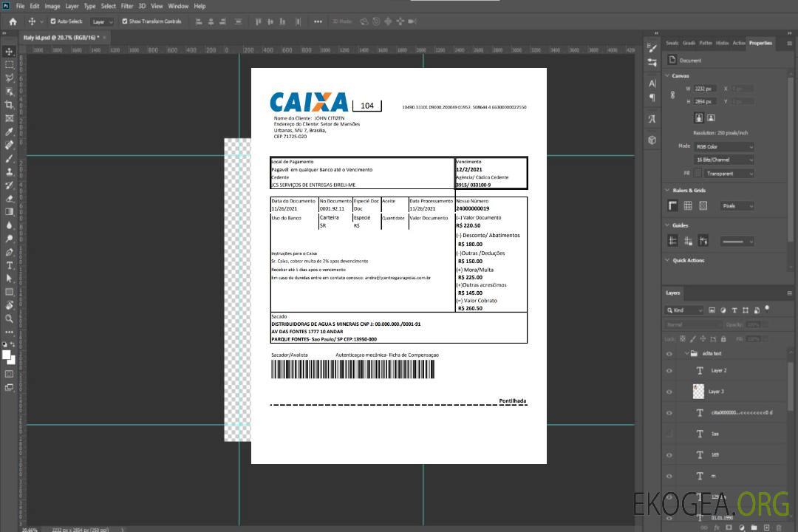Open the Mode RGB Color dropdown
The image size is (798, 532).
coord(724,146)
